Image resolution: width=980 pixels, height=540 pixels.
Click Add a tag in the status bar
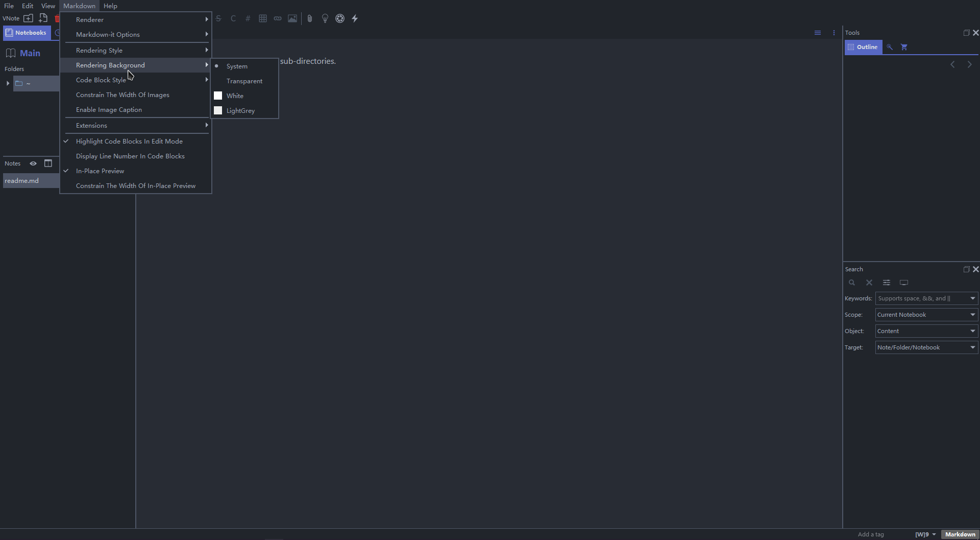coord(871,534)
